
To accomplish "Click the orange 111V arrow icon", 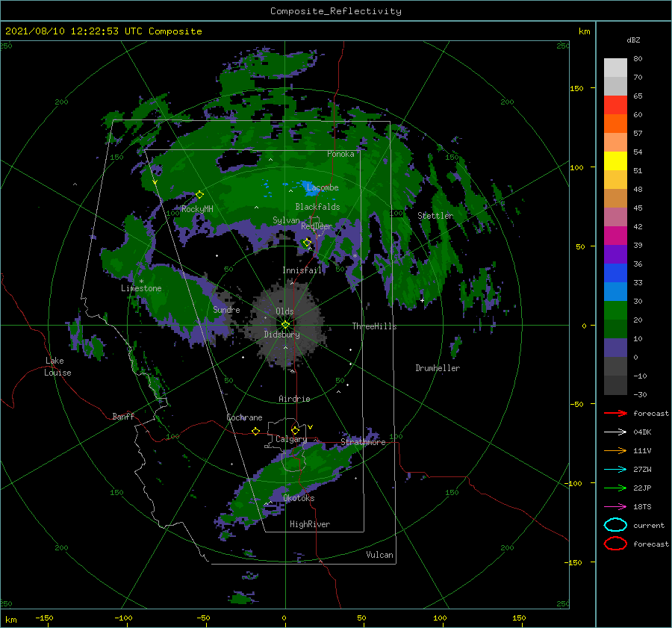I will pyautogui.click(x=615, y=450).
